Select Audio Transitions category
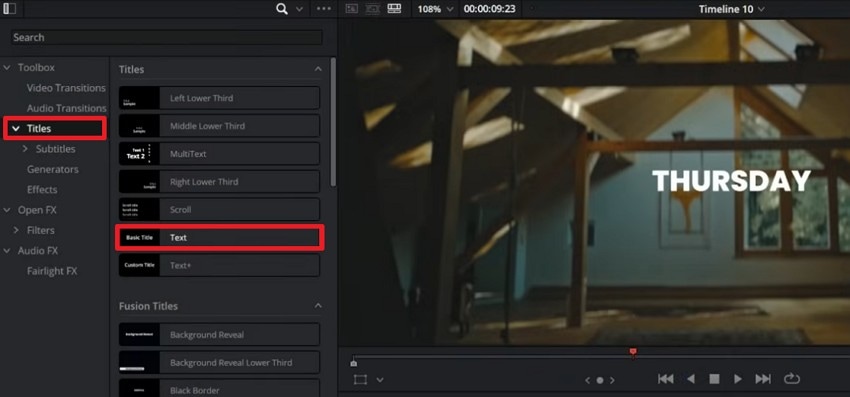The width and height of the screenshot is (850, 397). 67,108
